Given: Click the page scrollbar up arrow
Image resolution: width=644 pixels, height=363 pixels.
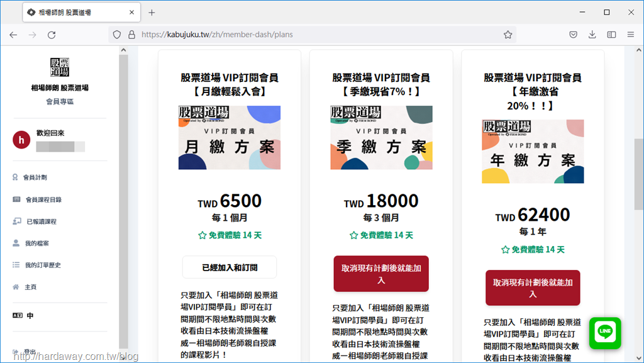Looking at the screenshot, I should pyautogui.click(x=639, y=50).
